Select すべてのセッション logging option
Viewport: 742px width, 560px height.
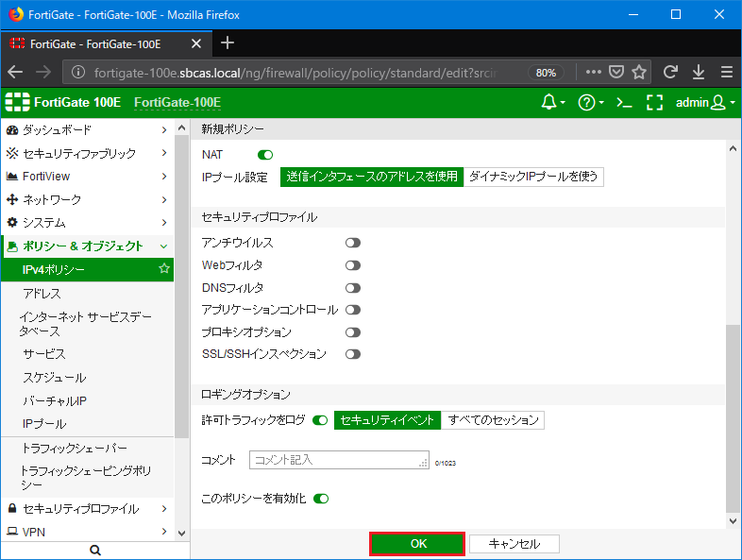493,420
